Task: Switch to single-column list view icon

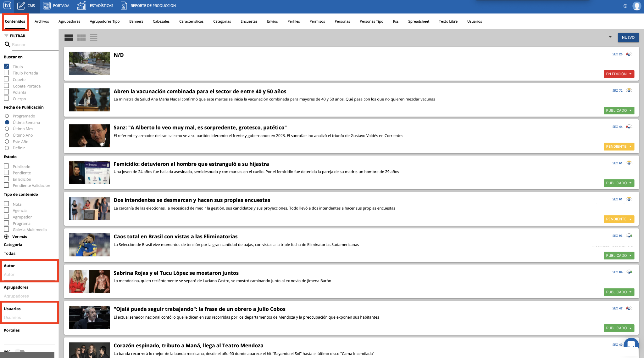Action: tap(69, 38)
